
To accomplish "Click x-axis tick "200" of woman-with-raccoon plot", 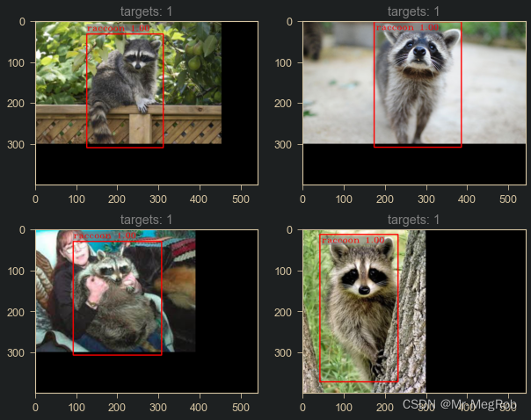I will coord(117,408).
